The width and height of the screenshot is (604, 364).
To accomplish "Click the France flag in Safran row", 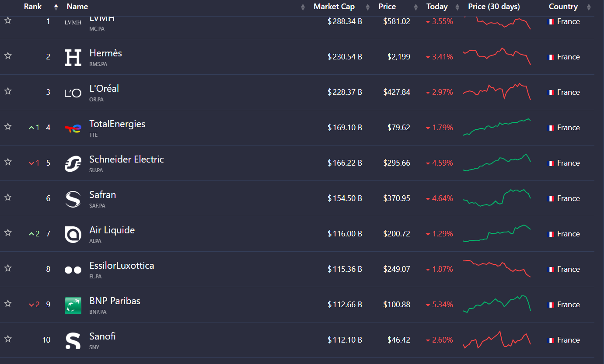I will tap(552, 199).
